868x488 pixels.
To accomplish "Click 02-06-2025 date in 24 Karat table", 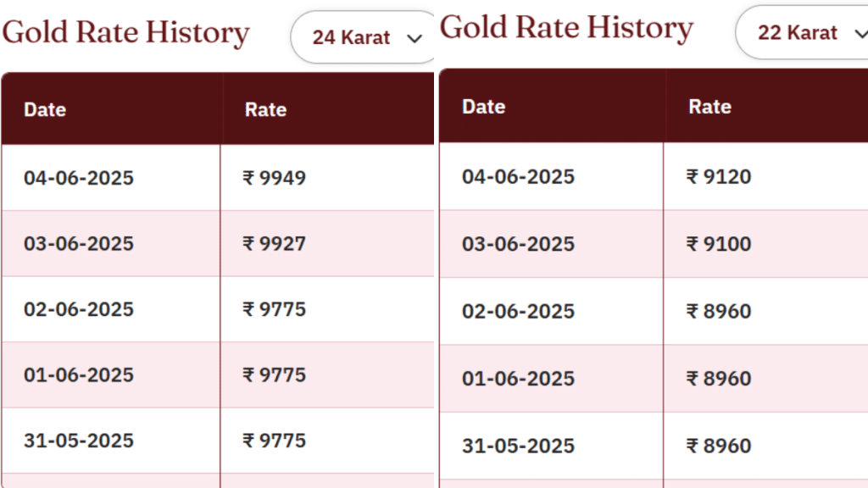I will [x=79, y=308].
